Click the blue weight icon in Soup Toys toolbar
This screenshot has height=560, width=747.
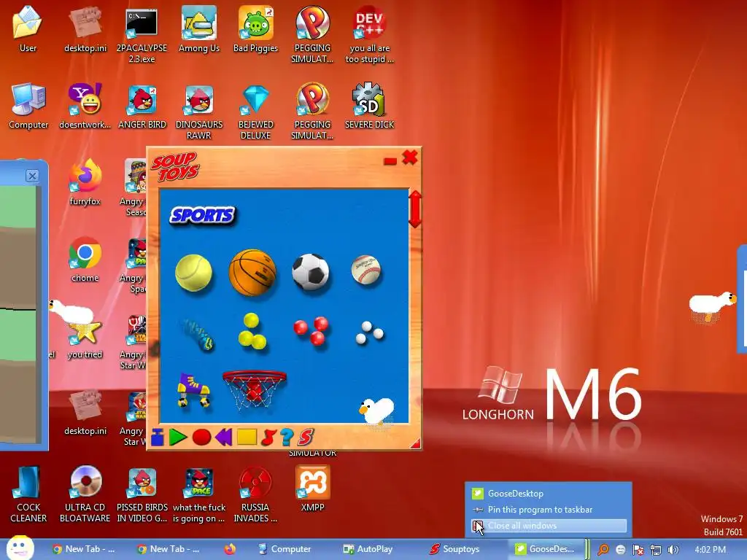pos(158,437)
